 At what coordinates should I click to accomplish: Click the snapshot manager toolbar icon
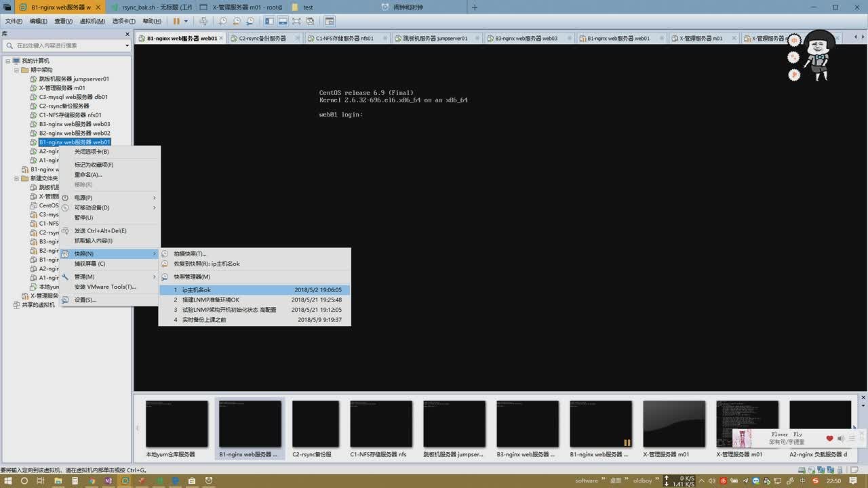coord(251,22)
